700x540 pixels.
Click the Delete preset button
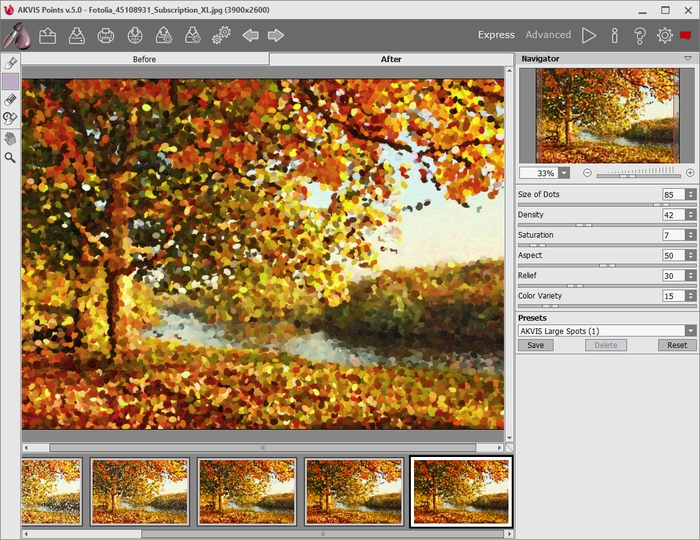point(606,345)
